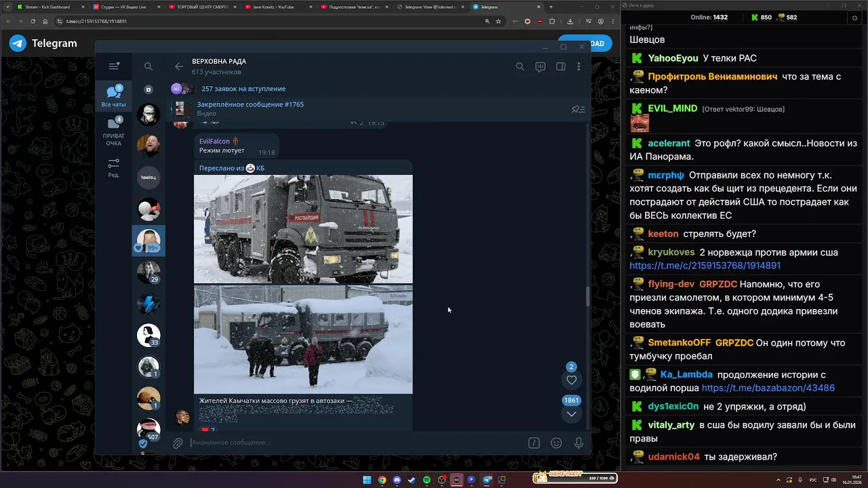Viewport: 868px width, 488px height.
Task: Open the toolsy chat avatar
Action: pos(149,178)
